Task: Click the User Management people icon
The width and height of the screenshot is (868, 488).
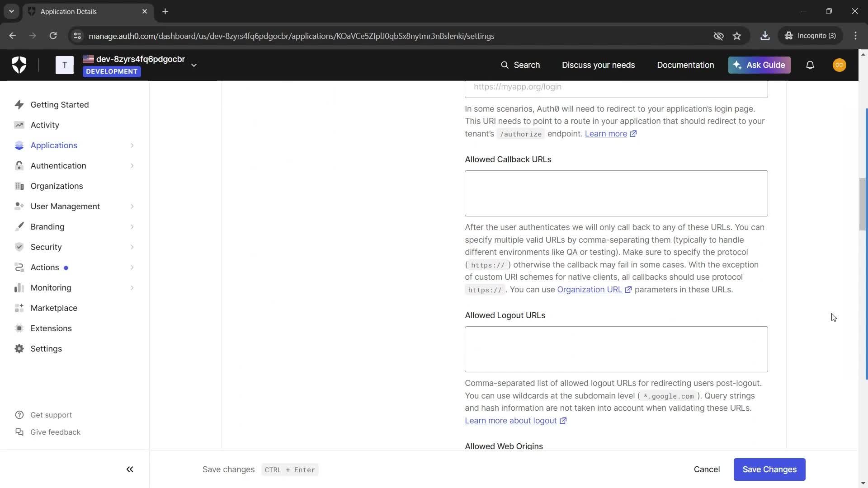Action: 19,206
